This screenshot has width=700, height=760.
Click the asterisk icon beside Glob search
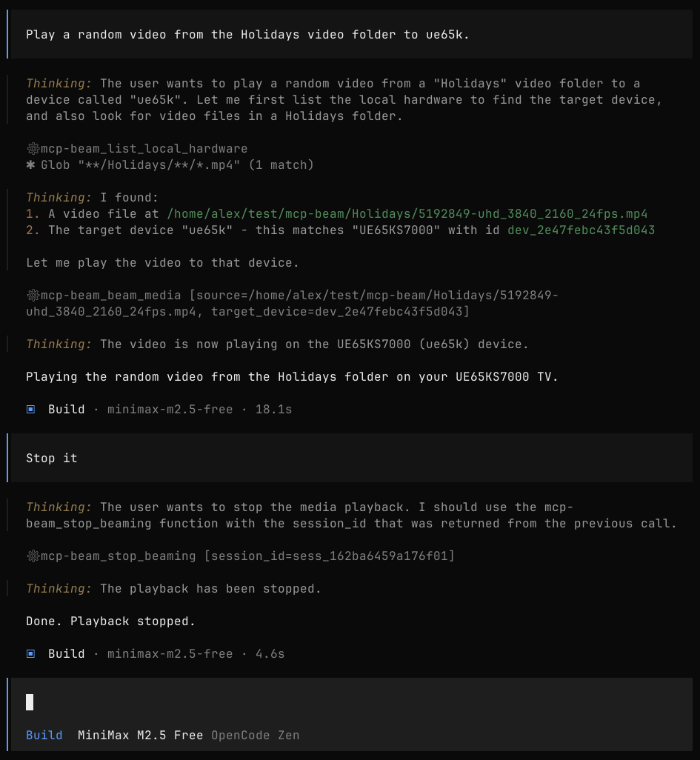(x=30, y=165)
